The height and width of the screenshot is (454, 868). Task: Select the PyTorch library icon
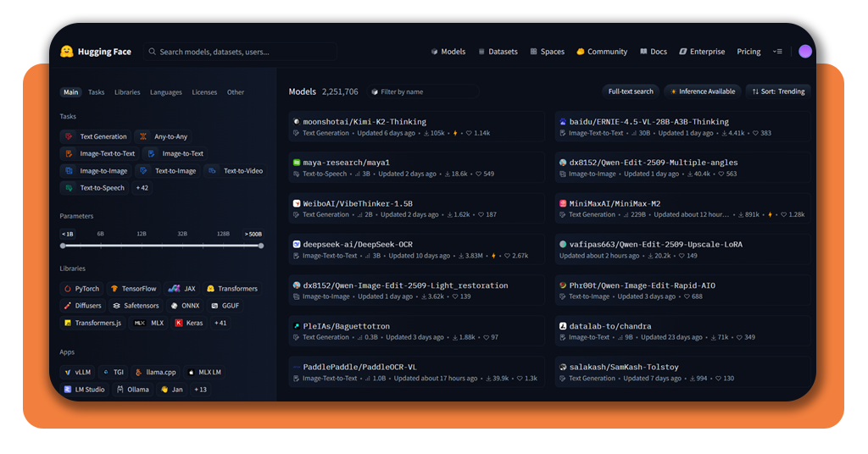[x=67, y=289]
